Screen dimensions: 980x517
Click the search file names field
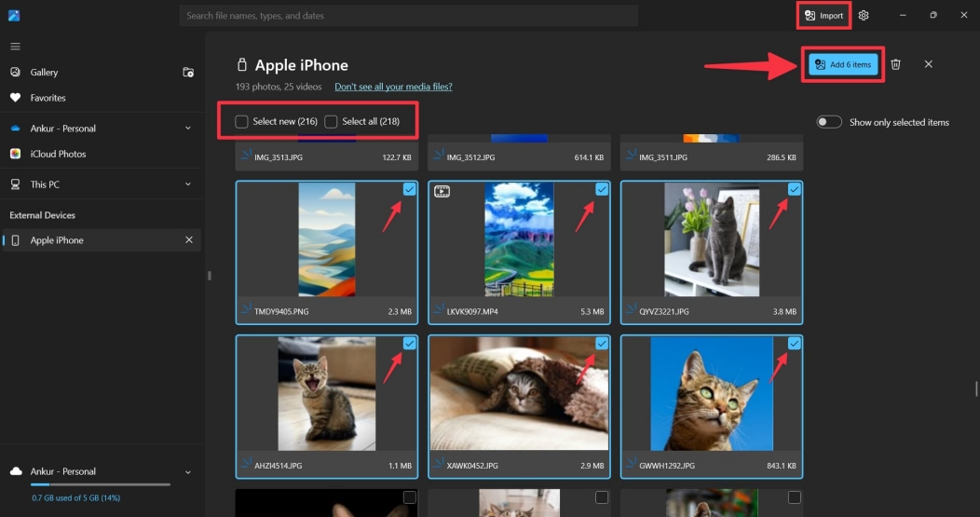[x=409, y=16]
